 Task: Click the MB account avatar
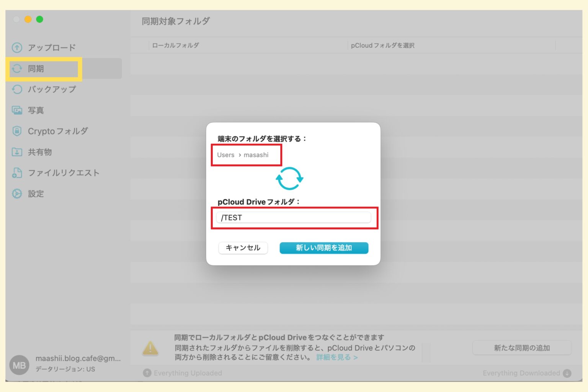point(19,365)
